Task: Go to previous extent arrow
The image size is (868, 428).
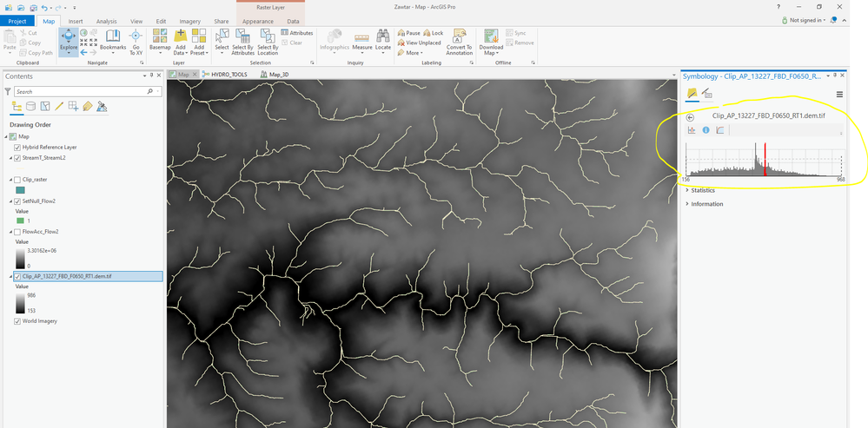Action: tap(83, 53)
